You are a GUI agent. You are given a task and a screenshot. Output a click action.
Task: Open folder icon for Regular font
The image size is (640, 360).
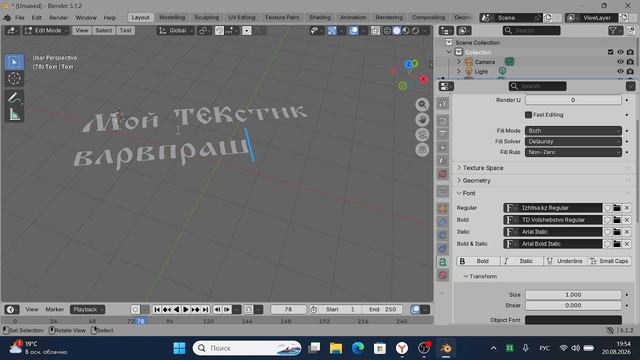click(617, 208)
